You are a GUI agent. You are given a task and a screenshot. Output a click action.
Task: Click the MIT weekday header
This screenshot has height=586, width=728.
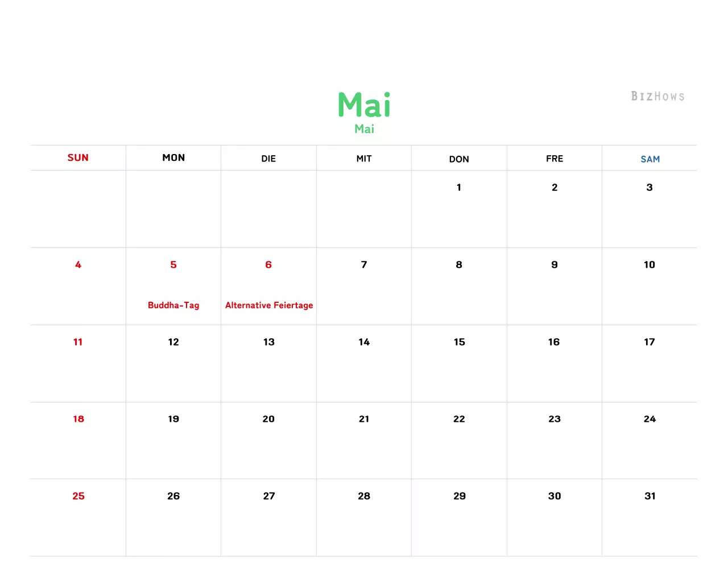coord(364,159)
